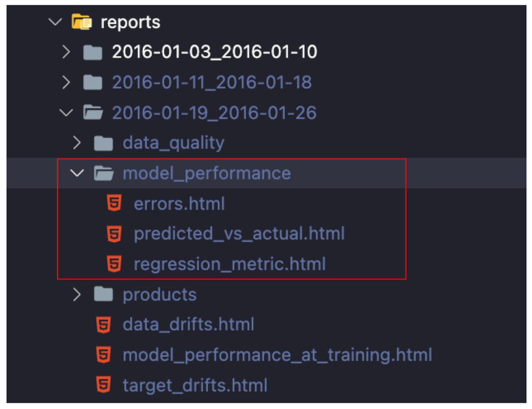The height and width of the screenshot is (409, 532).
Task: Open the errors.html file
Action: tap(179, 204)
